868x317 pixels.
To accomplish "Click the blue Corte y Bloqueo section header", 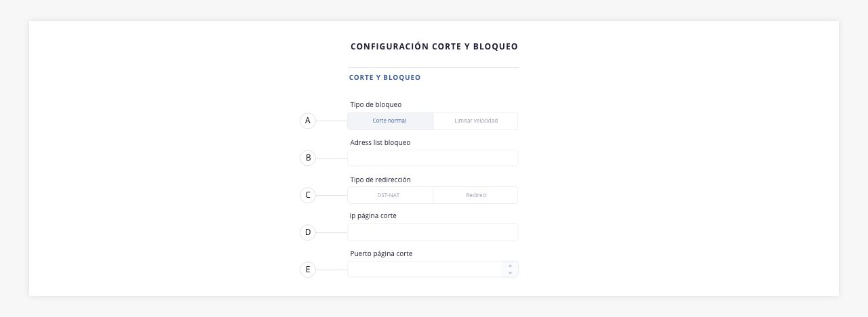I will click(384, 77).
